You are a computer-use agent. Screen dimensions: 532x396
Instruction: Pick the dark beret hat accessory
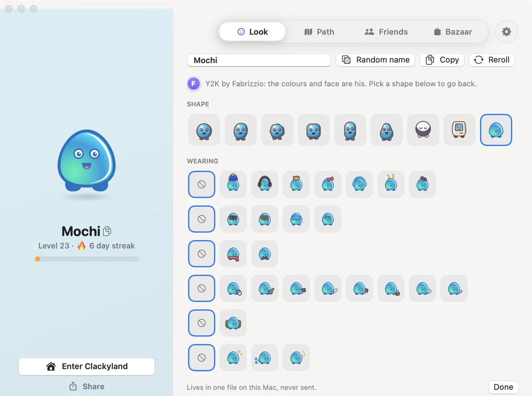click(x=423, y=184)
